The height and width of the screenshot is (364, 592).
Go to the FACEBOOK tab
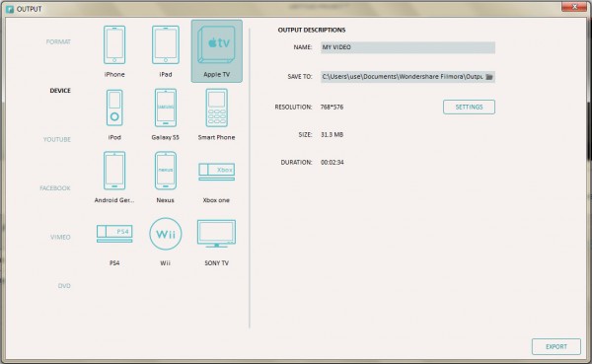[55, 188]
